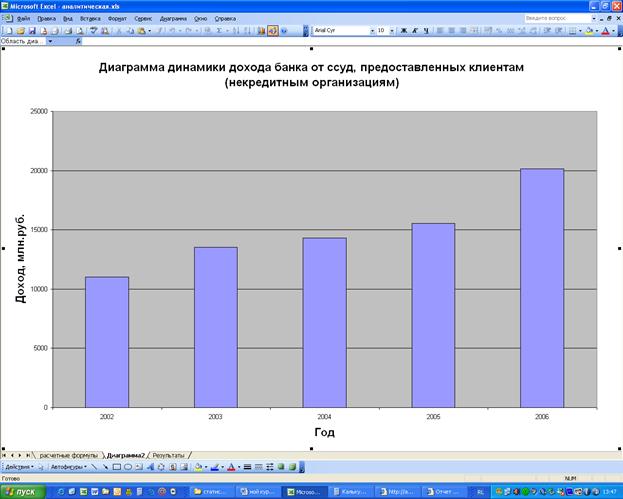The width and height of the screenshot is (623, 499).
Task: Run the spelling check tool
Action: (x=93, y=31)
